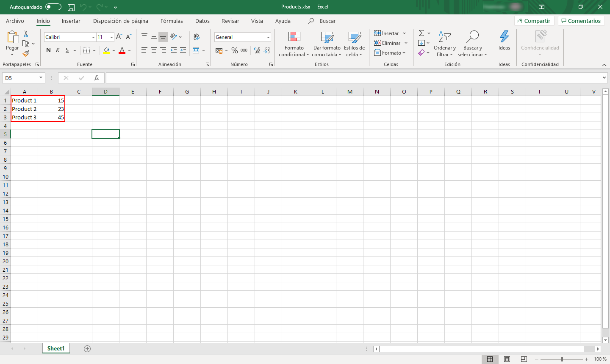Switch to Insertar tab
Screen dimensions: 610x364
[x=71, y=21]
